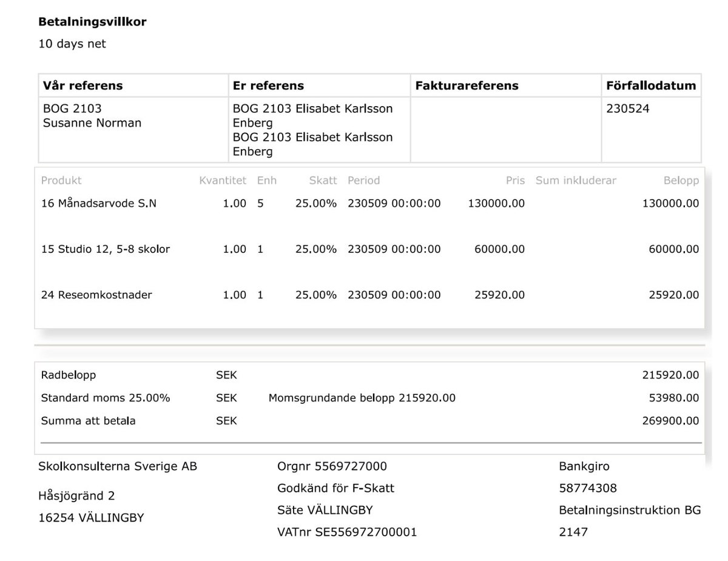Click the bankgiro number 58774308

[x=588, y=488]
